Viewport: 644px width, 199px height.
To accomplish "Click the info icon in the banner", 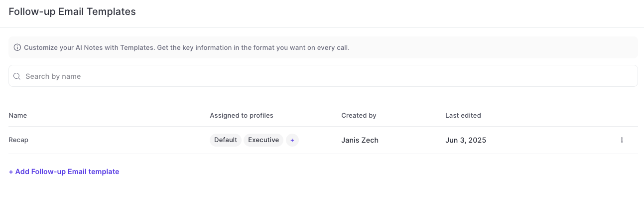I will coord(17,48).
